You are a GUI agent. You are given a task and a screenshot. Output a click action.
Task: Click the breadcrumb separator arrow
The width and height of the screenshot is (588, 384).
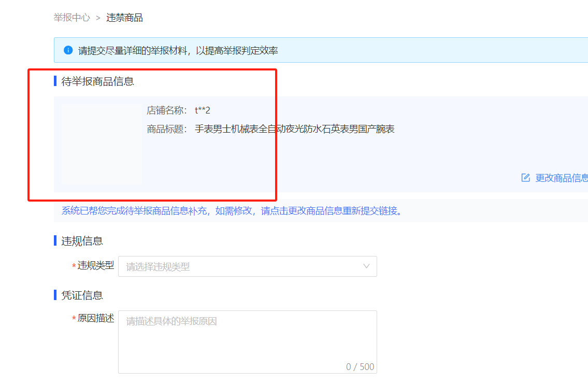click(x=98, y=18)
